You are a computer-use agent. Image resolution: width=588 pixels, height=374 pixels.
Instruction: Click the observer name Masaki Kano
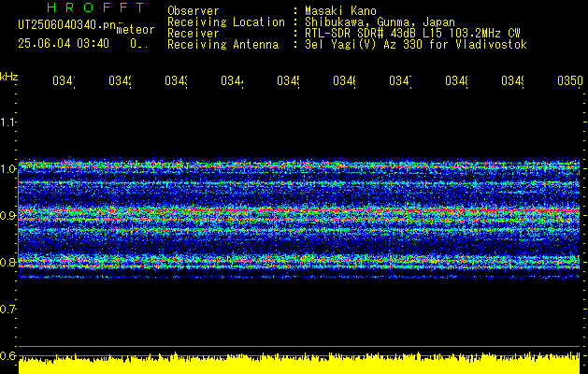click(340, 11)
